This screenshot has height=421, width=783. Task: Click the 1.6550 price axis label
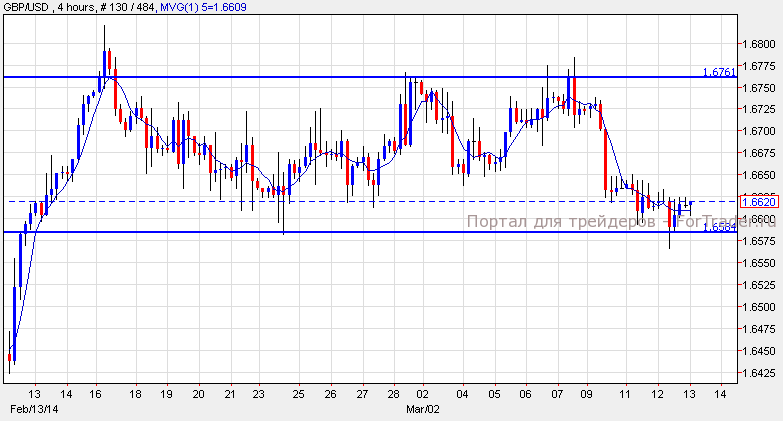pyautogui.click(x=759, y=263)
